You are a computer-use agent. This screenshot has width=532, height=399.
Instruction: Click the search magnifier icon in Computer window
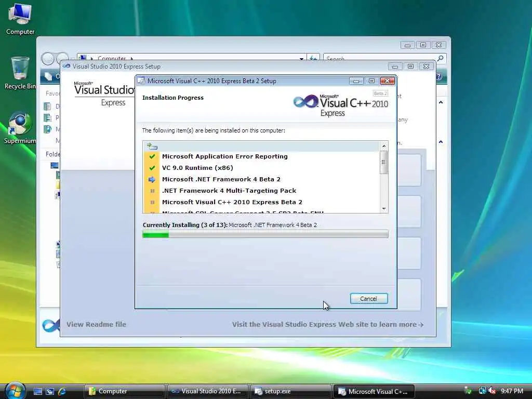pos(441,58)
